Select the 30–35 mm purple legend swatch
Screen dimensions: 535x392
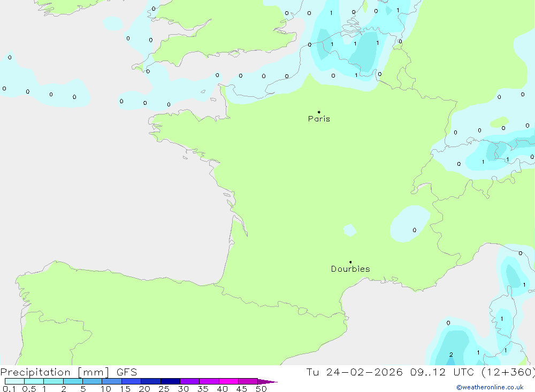click(190, 381)
